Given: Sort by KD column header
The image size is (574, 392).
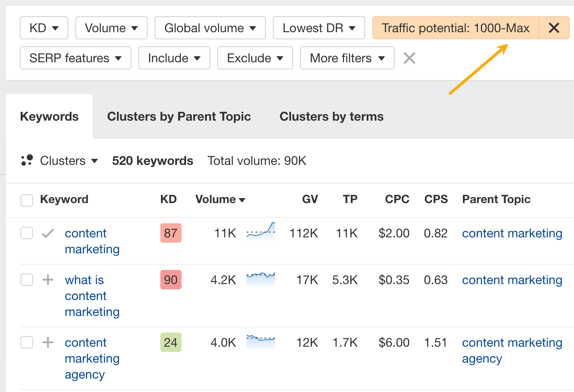Looking at the screenshot, I should click(x=168, y=199).
